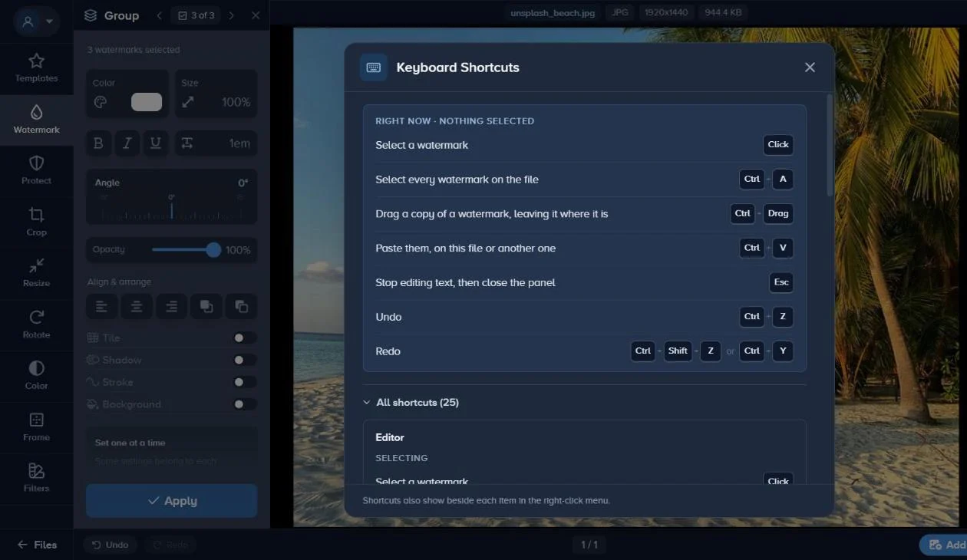Toggle bold text formatting
Viewport: 967px width, 560px height.
pyautogui.click(x=98, y=143)
